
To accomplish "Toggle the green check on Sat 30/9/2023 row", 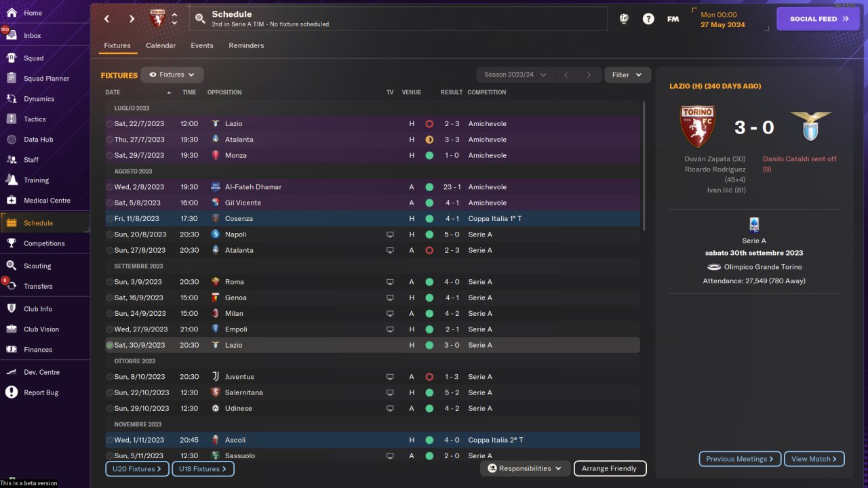I will (x=110, y=345).
